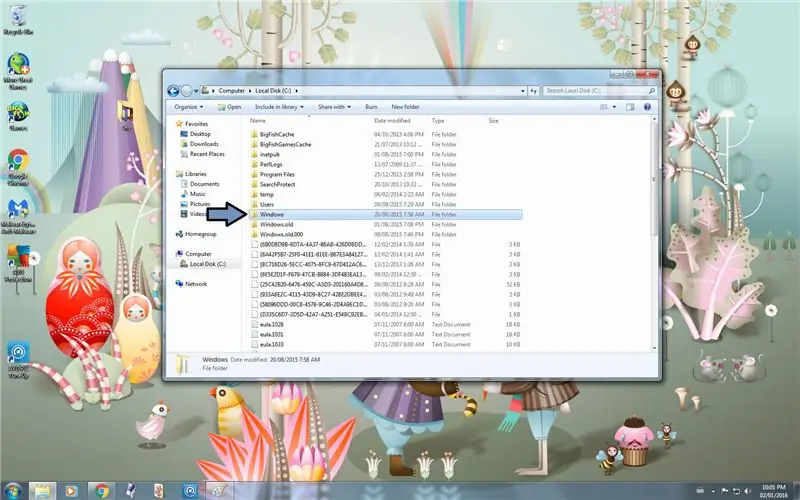
Task: Select Desktop under Favorites
Action: [x=195, y=134]
